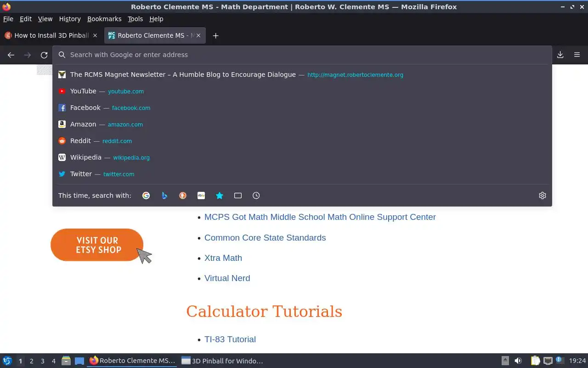
Task: Switch to workspace 4
Action: [53, 361]
